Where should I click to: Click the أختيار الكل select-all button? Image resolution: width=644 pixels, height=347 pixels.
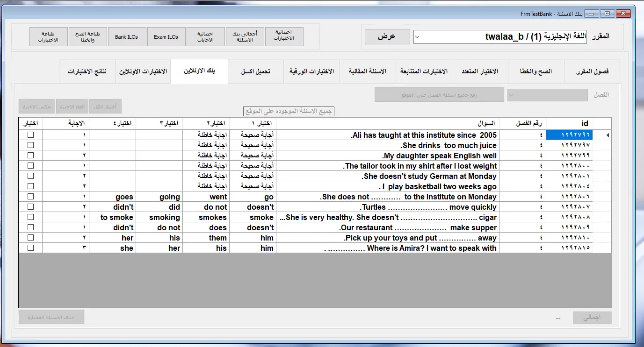106,106
